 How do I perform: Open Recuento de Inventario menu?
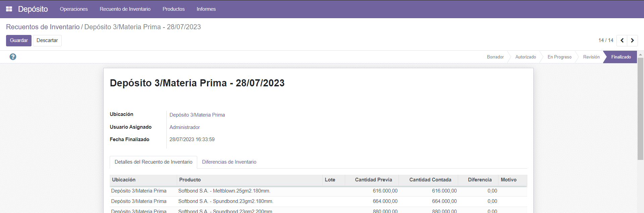tap(125, 9)
